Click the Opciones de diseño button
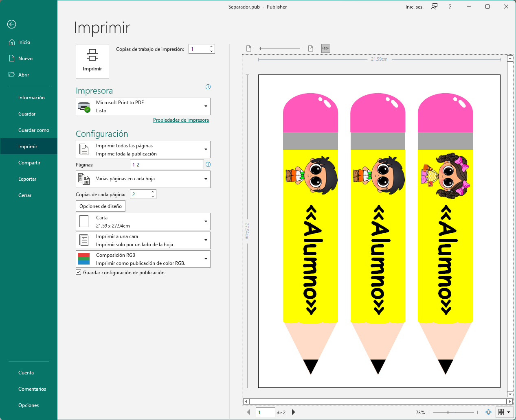516x420 pixels. 101,206
